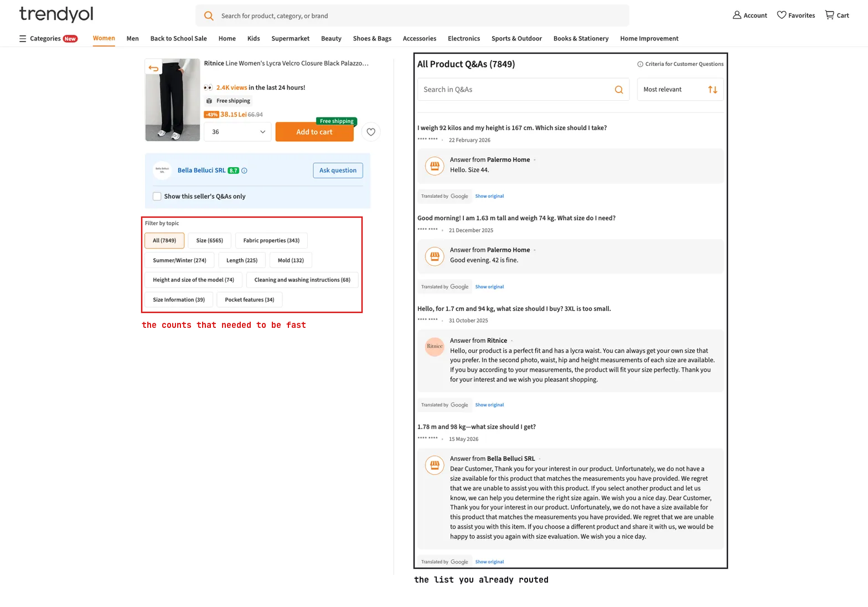Click the seller info icon beside 8.7 rating
Image resolution: width=868 pixels, height=607 pixels.
(244, 171)
